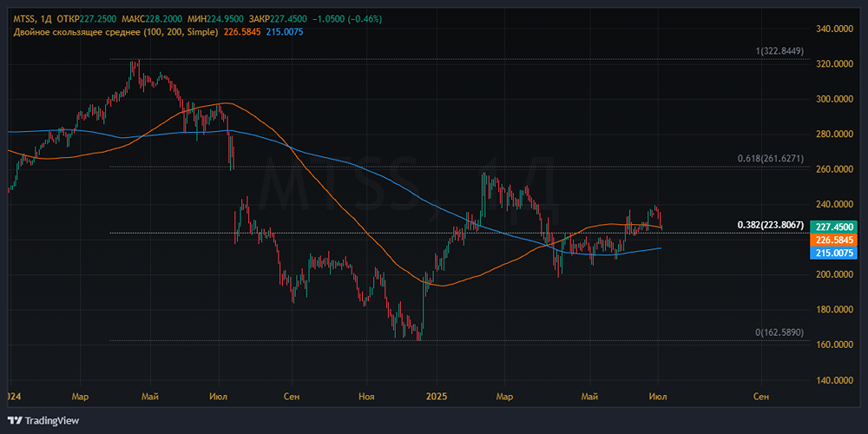Select the Fibonacci 1(322.8449) level label

tap(779, 51)
